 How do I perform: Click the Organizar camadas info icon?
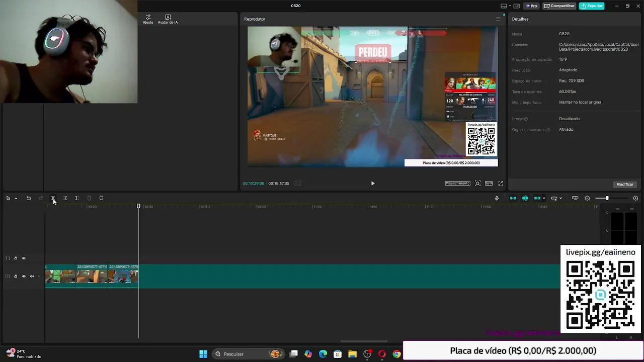548,130
